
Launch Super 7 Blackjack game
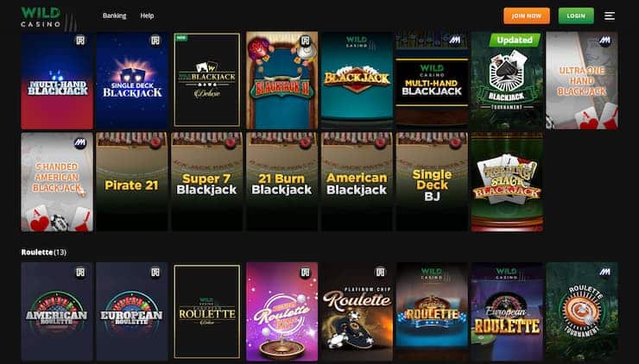click(206, 182)
